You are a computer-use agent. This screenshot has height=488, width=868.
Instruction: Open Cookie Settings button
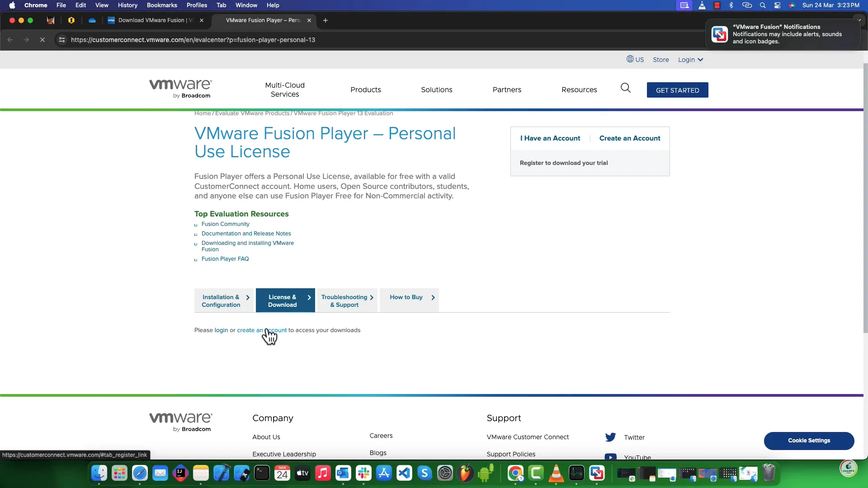pyautogui.click(x=809, y=441)
